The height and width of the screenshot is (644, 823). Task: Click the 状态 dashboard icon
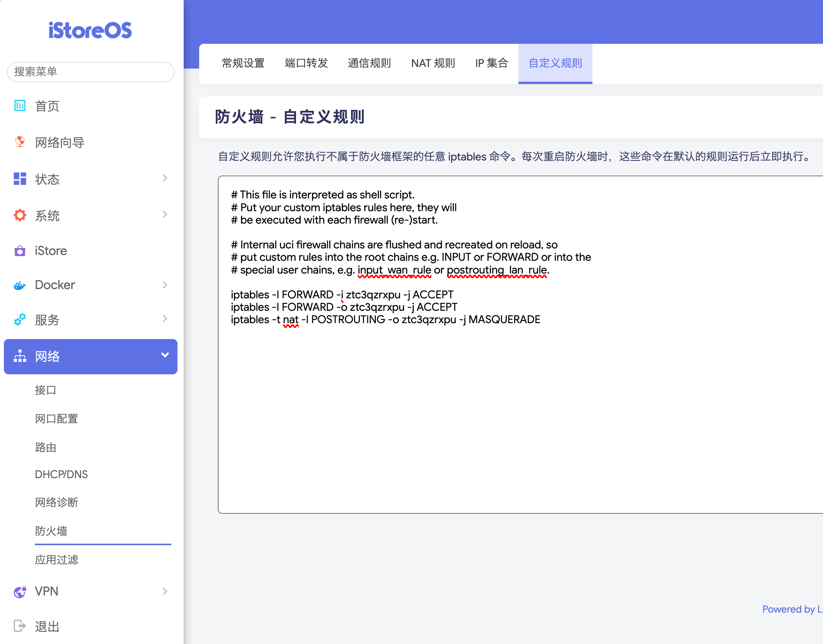pyautogui.click(x=20, y=179)
